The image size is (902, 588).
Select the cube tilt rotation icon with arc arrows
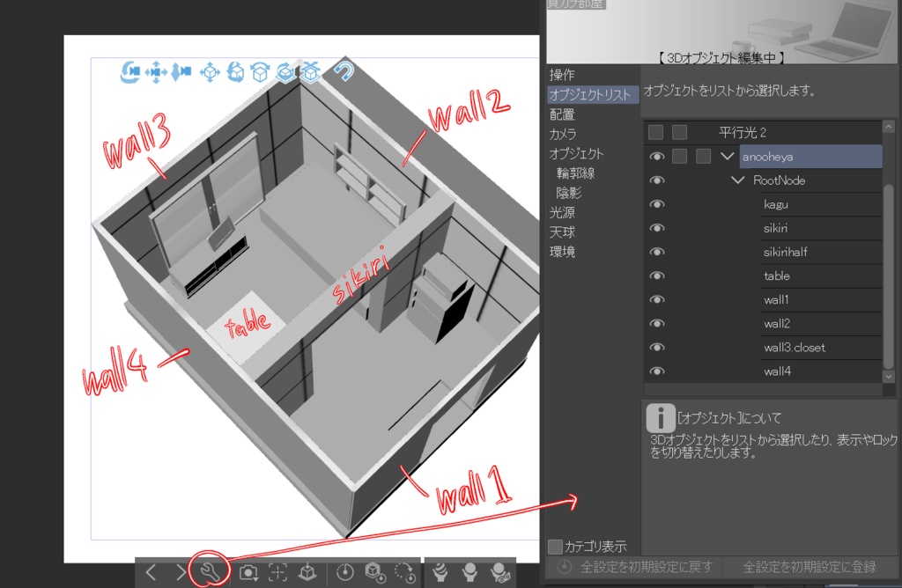[x=261, y=72]
